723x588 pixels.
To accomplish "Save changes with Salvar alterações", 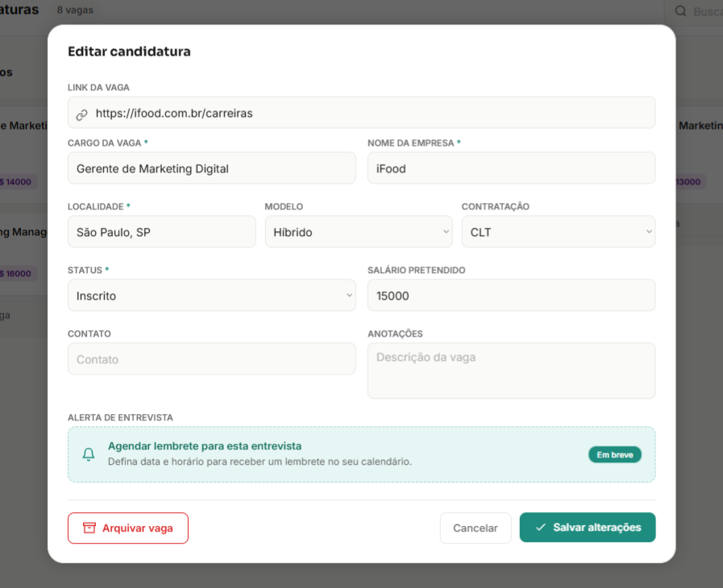I will (588, 528).
